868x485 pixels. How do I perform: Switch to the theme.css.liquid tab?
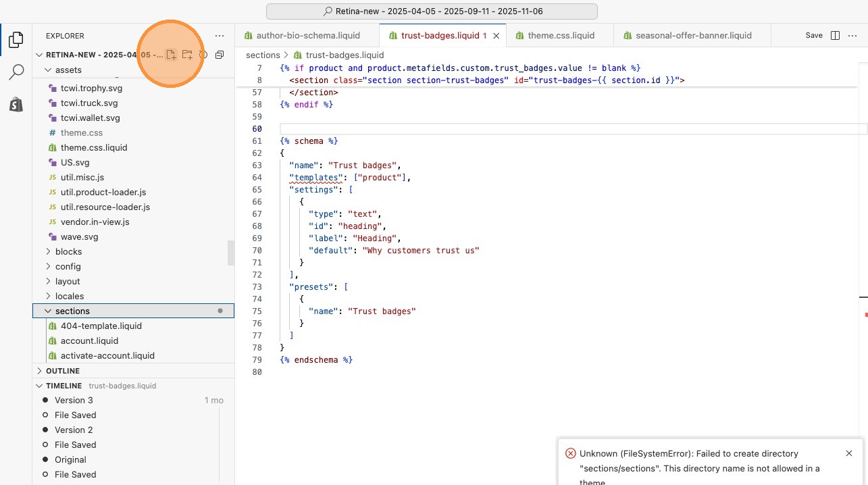click(x=561, y=35)
